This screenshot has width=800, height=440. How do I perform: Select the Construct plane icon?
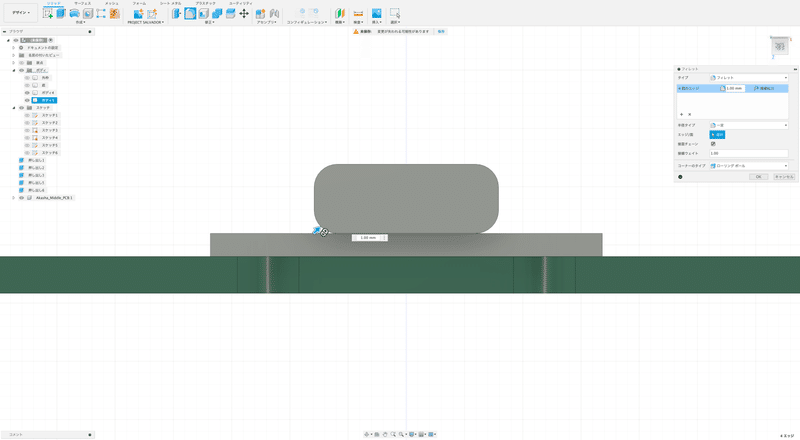[340, 14]
